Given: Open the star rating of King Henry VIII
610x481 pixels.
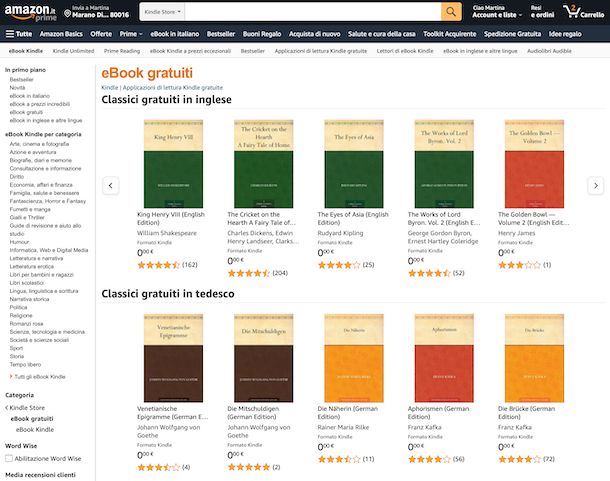Looking at the screenshot, I should click(158, 265).
